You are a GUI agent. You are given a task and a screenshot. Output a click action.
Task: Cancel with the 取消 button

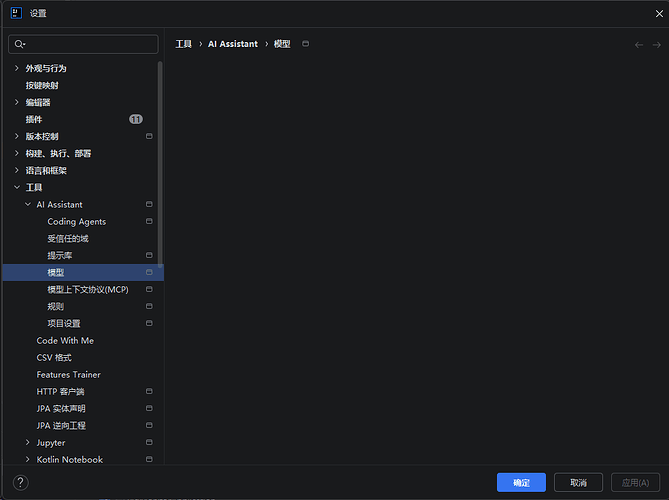[x=579, y=483]
